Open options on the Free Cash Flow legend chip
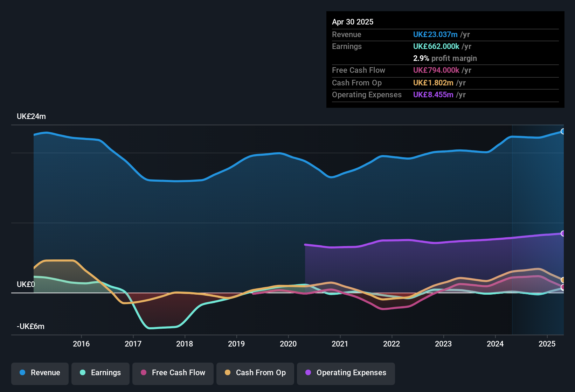 (x=173, y=373)
